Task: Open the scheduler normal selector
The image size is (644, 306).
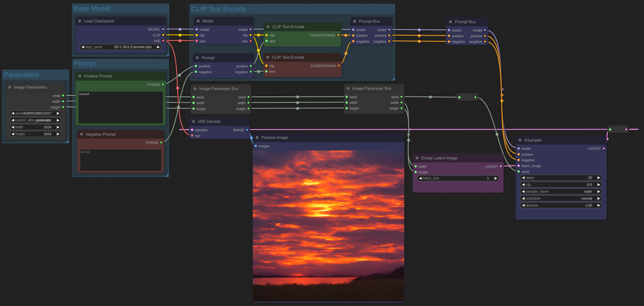Action: click(x=560, y=198)
